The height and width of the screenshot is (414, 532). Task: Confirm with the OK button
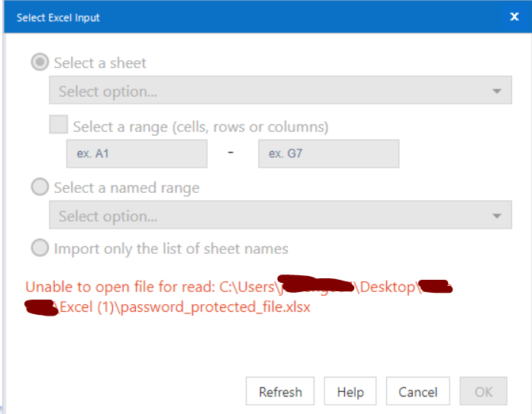(x=483, y=392)
